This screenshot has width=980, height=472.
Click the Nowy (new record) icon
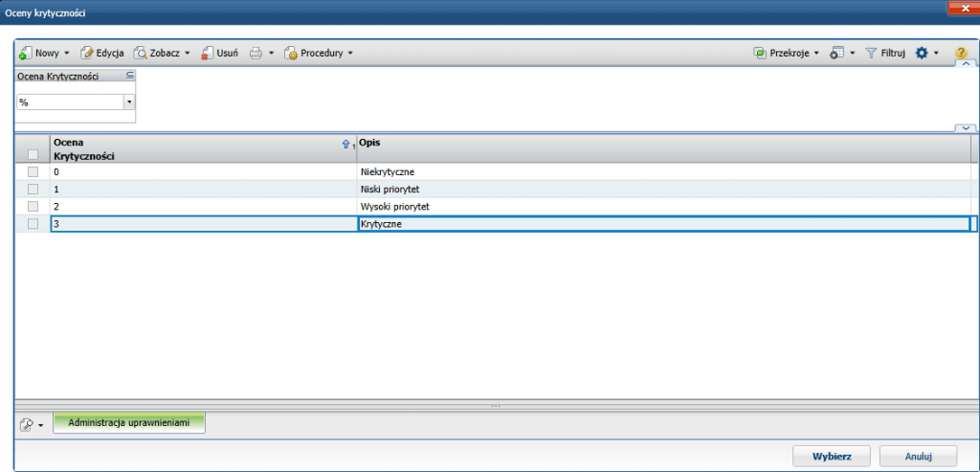(26, 54)
